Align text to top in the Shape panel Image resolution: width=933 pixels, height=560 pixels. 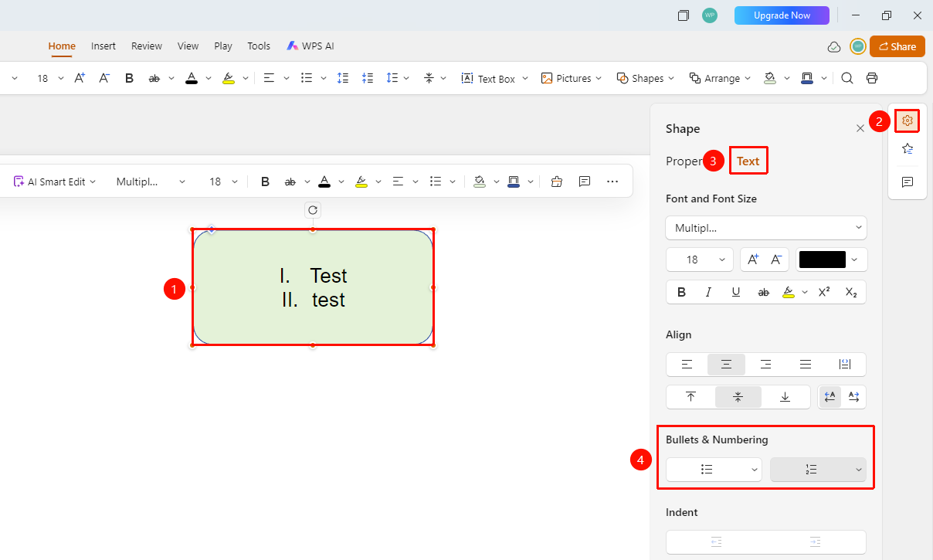(x=691, y=397)
